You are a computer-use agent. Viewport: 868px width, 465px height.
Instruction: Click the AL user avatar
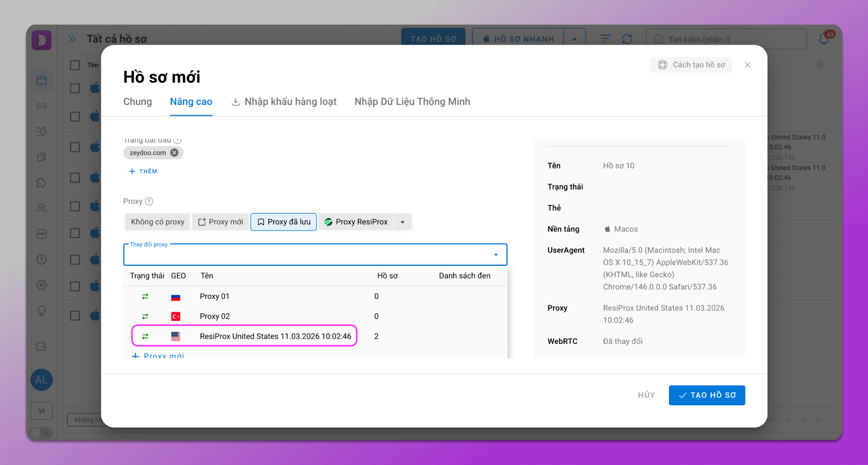click(42, 380)
